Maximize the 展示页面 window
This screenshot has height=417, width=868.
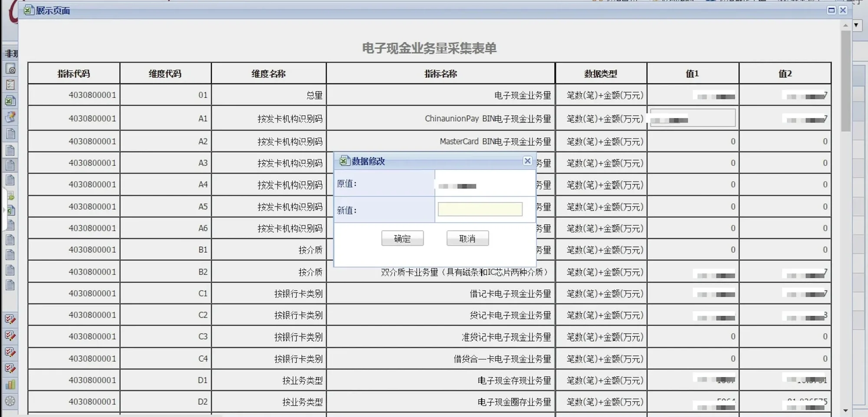(x=831, y=10)
